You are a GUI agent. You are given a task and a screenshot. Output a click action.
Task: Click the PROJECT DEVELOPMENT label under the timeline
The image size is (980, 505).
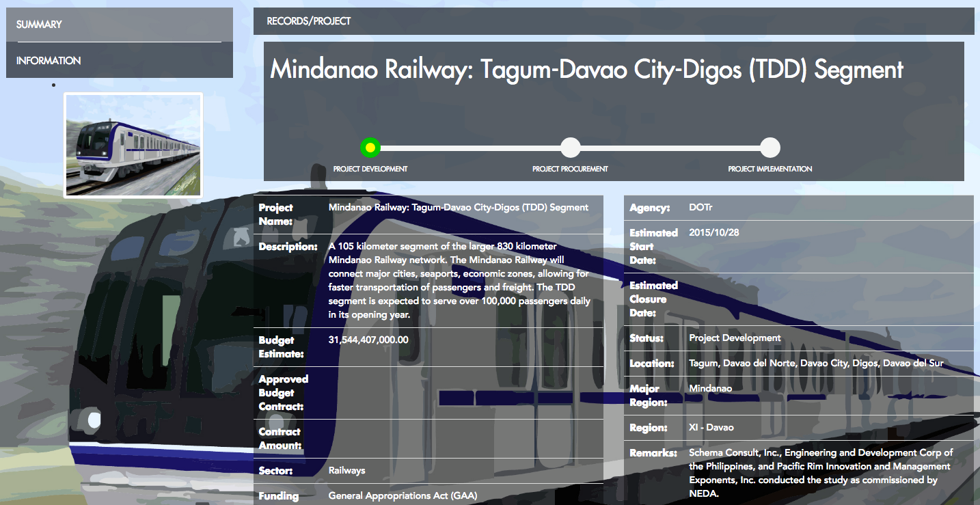pos(370,169)
